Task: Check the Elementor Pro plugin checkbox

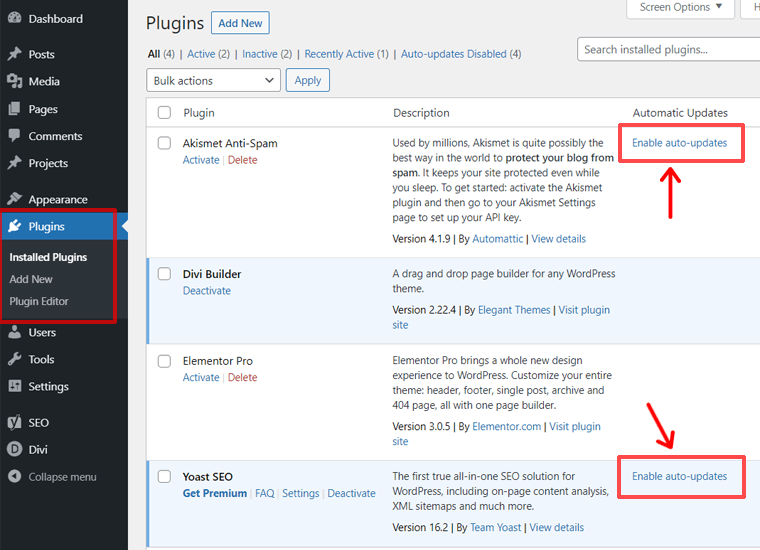Action: click(x=165, y=360)
